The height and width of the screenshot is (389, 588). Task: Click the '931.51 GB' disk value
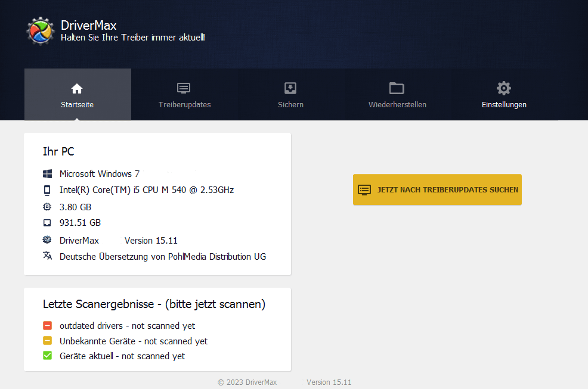pyautogui.click(x=81, y=223)
